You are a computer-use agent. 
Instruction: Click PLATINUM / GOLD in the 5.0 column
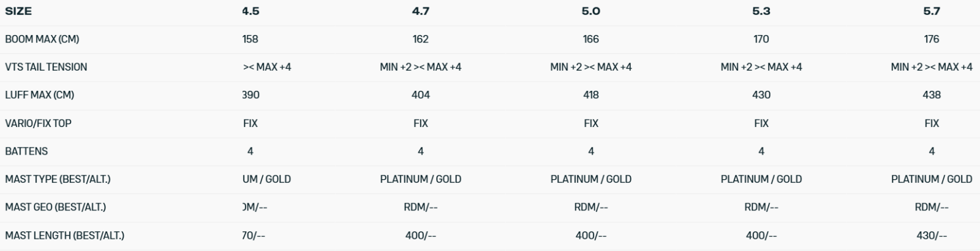(x=590, y=179)
